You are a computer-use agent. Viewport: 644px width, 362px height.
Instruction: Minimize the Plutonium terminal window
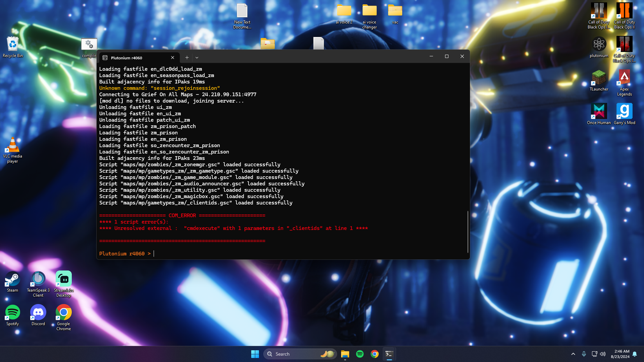click(431, 56)
